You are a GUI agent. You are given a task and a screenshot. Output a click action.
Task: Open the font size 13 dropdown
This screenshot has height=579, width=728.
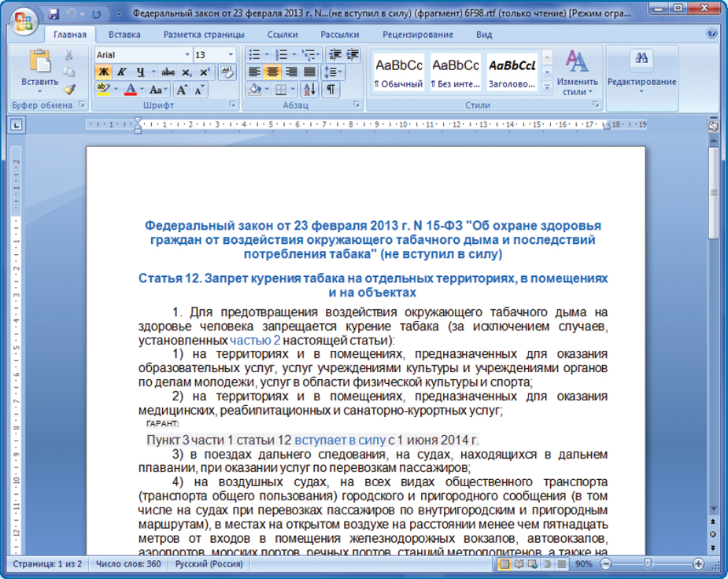tap(230, 55)
